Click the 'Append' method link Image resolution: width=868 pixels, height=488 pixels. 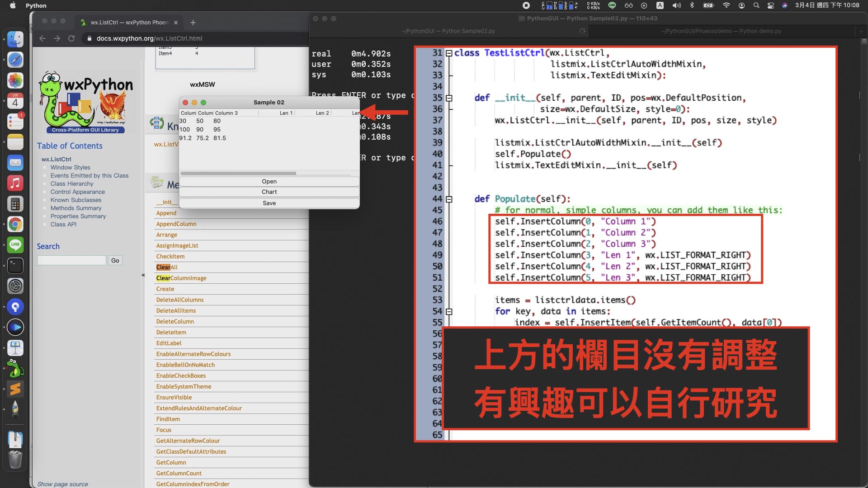click(x=166, y=213)
